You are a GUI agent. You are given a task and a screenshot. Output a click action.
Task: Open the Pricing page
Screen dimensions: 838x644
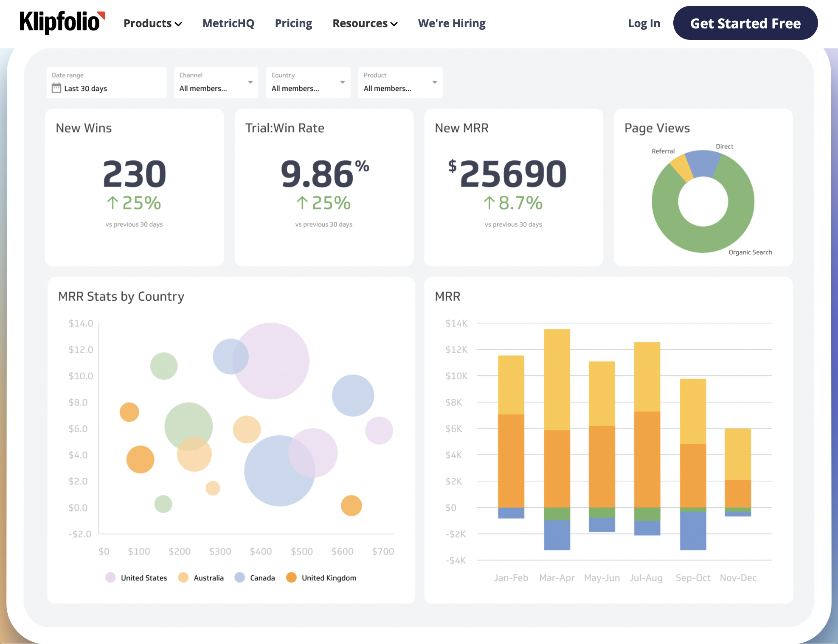pyautogui.click(x=293, y=23)
